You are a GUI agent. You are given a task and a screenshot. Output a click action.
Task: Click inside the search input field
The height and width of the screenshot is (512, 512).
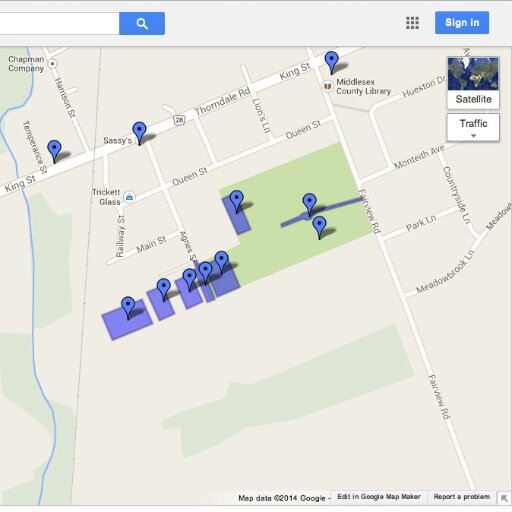pos(59,24)
